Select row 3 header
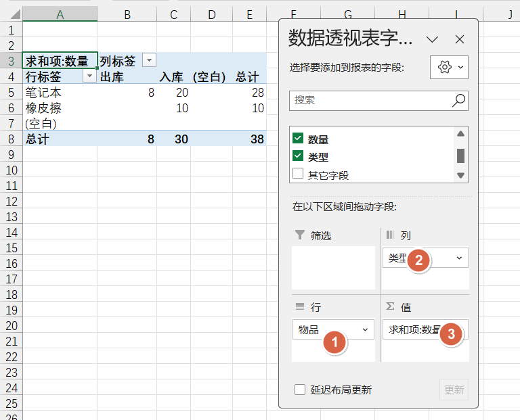This screenshot has height=420, width=520. (x=12, y=61)
